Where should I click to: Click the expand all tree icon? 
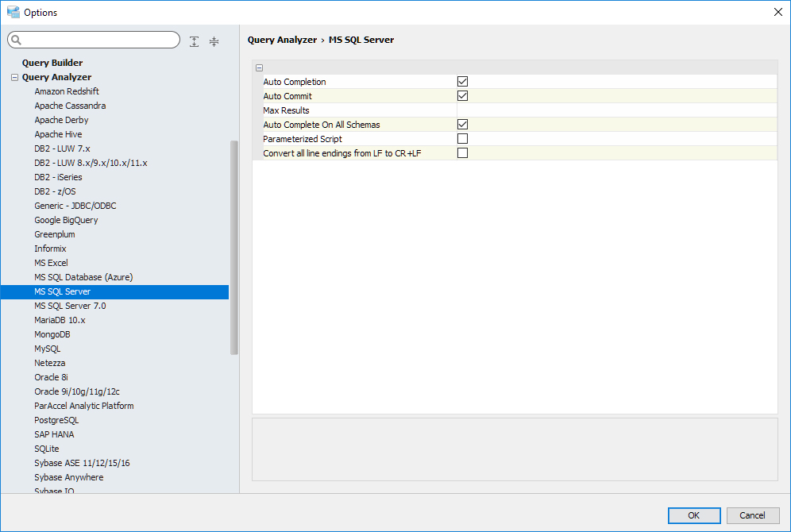(195, 41)
